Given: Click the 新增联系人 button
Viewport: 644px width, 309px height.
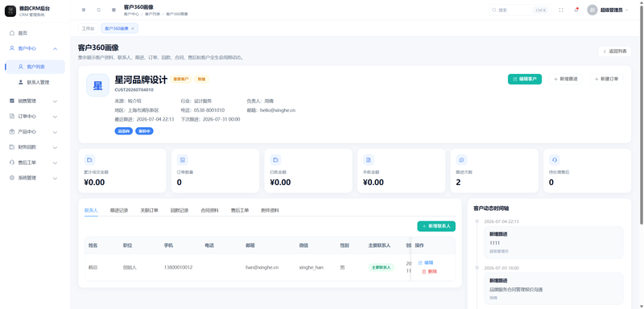Looking at the screenshot, I should point(436,226).
